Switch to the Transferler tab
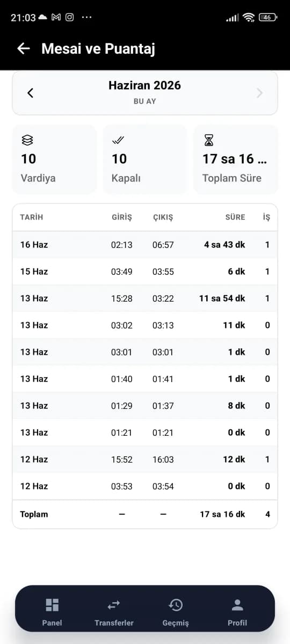The width and height of the screenshot is (290, 644). (x=114, y=611)
